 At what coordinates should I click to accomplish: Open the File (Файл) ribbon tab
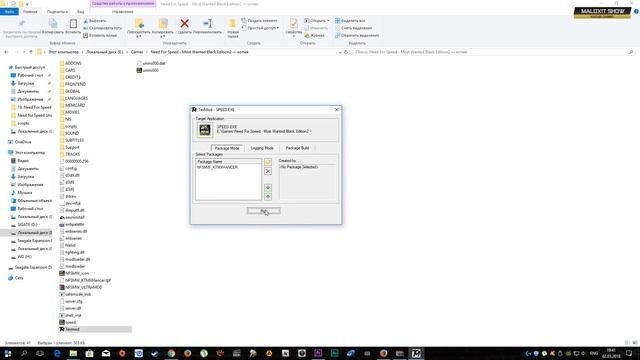click(9, 12)
